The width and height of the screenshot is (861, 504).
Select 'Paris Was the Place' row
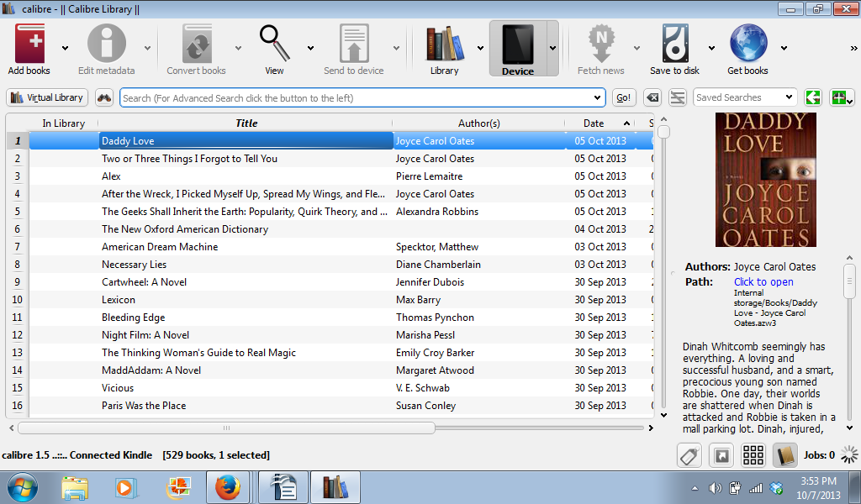click(x=341, y=405)
